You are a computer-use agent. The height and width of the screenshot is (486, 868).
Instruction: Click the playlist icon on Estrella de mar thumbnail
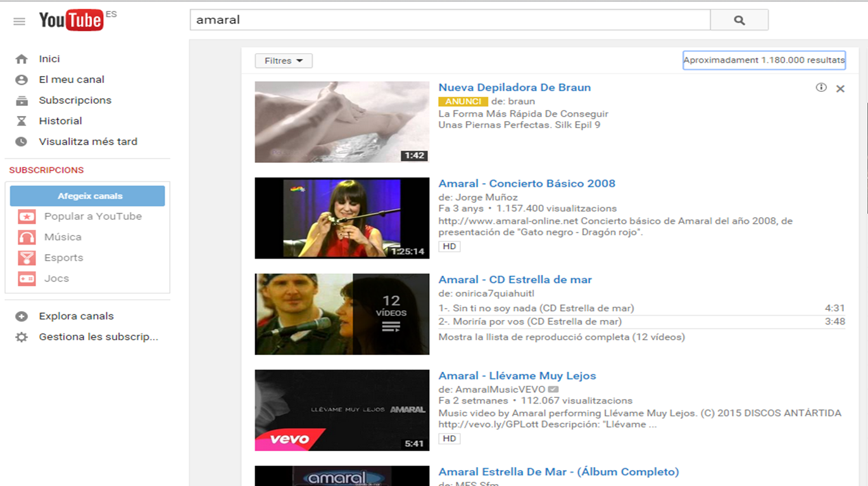click(x=391, y=327)
